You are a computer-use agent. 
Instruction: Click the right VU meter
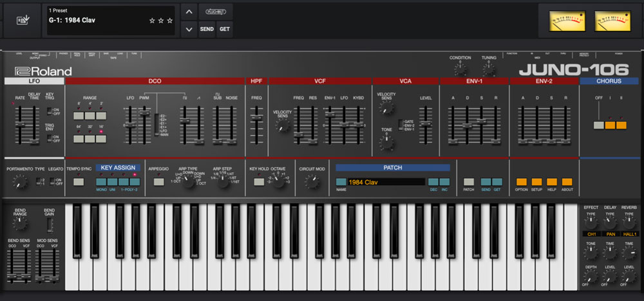pos(612,21)
